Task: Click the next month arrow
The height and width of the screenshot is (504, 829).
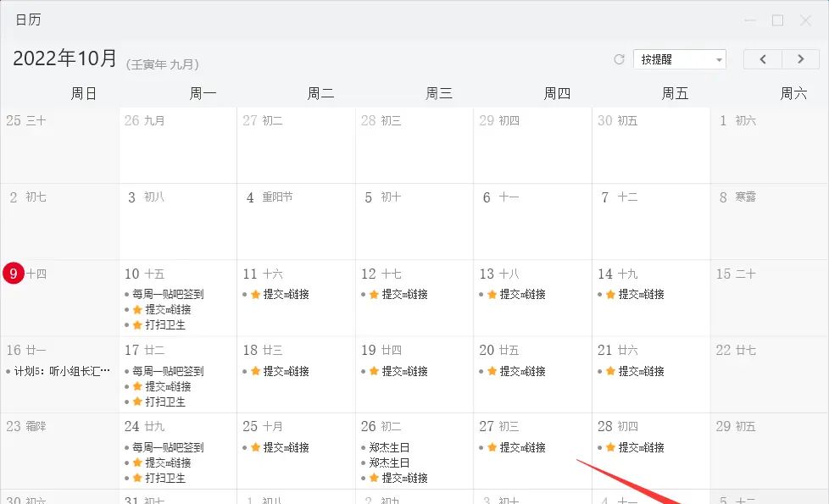Action: (800, 58)
